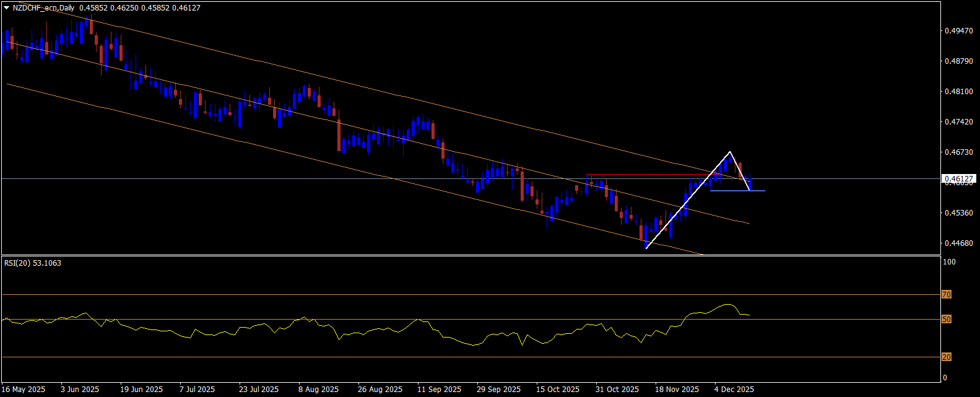Click the 0.45360 price scale label
This screenshot has width=980, height=397.
click(958, 212)
